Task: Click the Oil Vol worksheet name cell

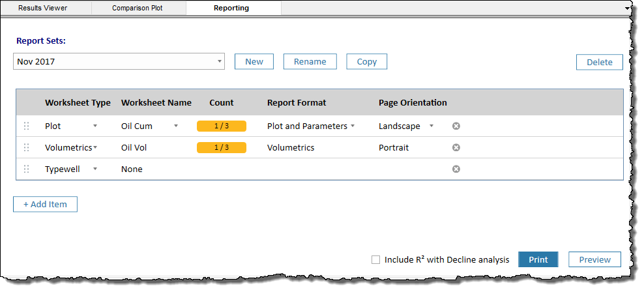Action: (x=134, y=148)
